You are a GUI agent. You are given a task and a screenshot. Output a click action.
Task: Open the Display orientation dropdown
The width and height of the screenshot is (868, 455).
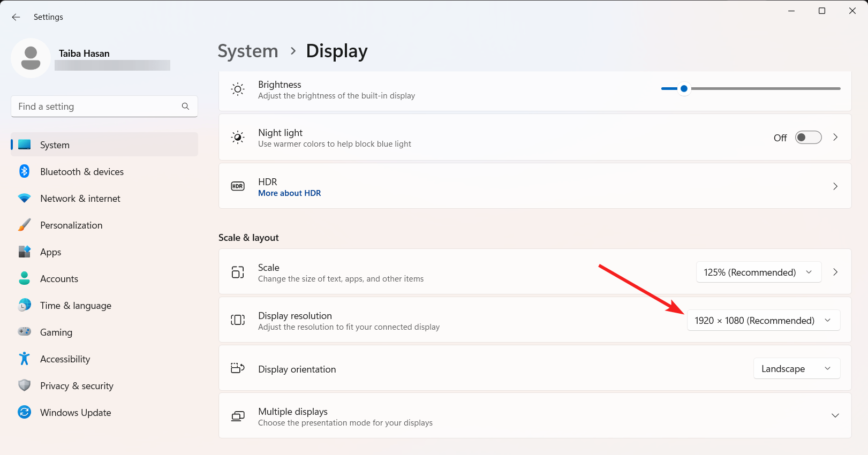(x=796, y=369)
